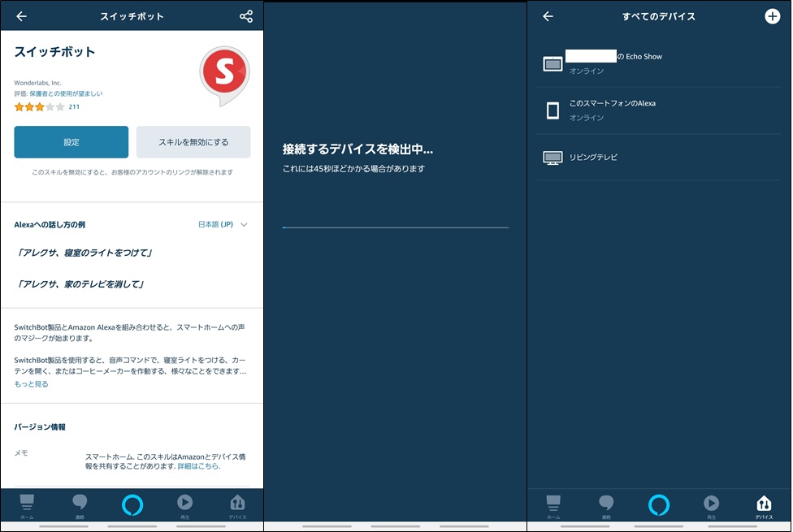793x532 pixels.
Task: Tap スキルを無効にする button
Action: click(193, 142)
